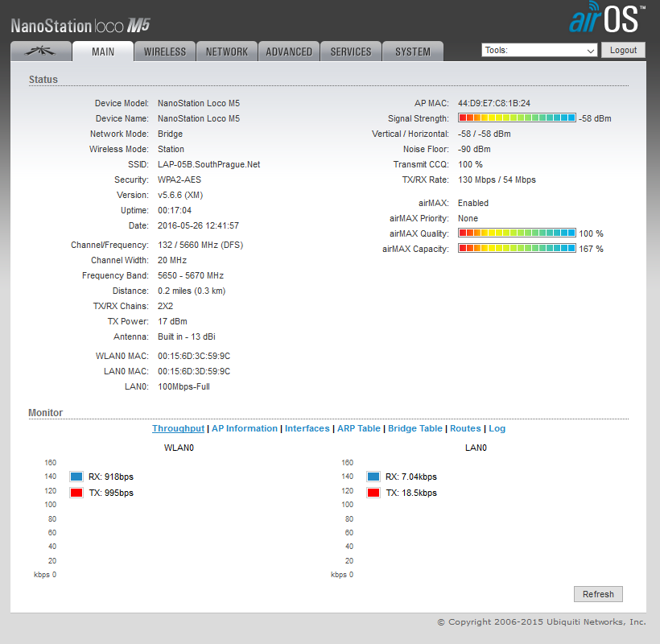Click the WLAN0 graph title

coord(179,448)
